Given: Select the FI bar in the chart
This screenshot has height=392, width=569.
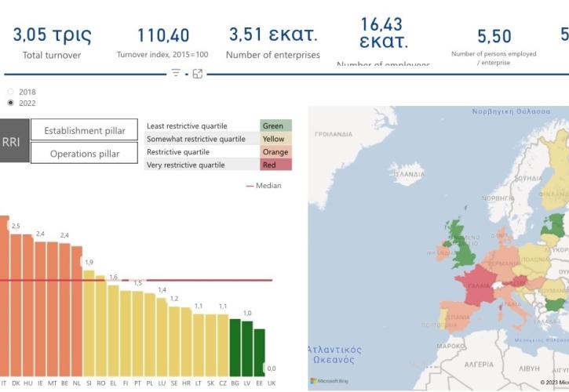Looking at the screenshot, I should (x=126, y=333).
